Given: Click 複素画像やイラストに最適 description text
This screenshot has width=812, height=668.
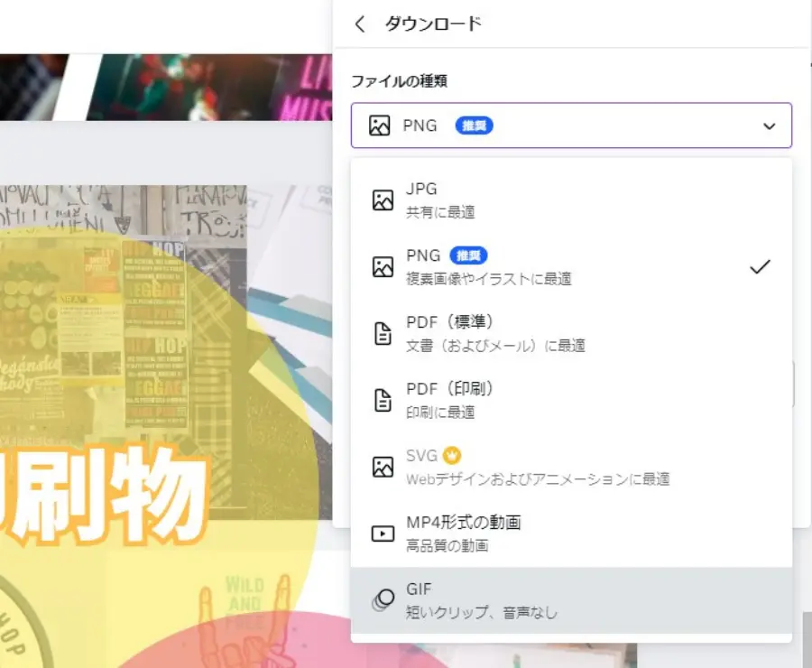Looking at the screenshot, I should (488, 279).
